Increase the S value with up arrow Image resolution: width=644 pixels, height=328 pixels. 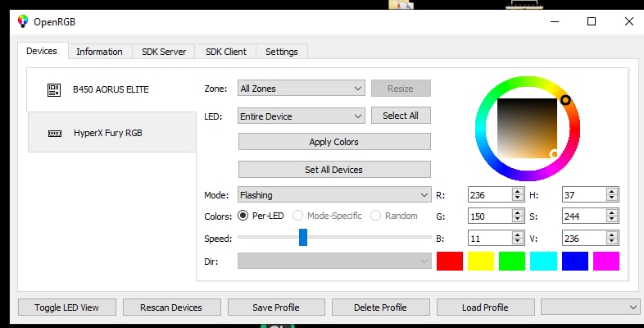pyautogui.click(x=612, y=213)
